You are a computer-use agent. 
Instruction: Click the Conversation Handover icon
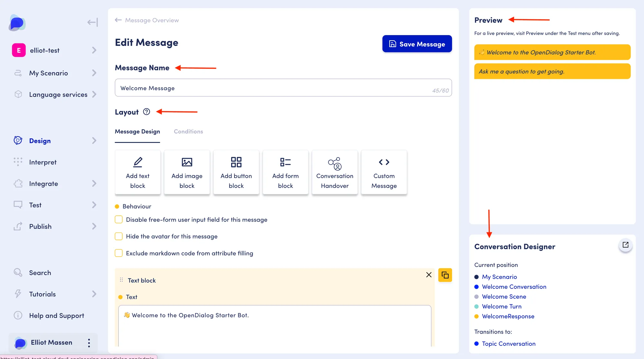pyautogui.click(x=335, y=164)
